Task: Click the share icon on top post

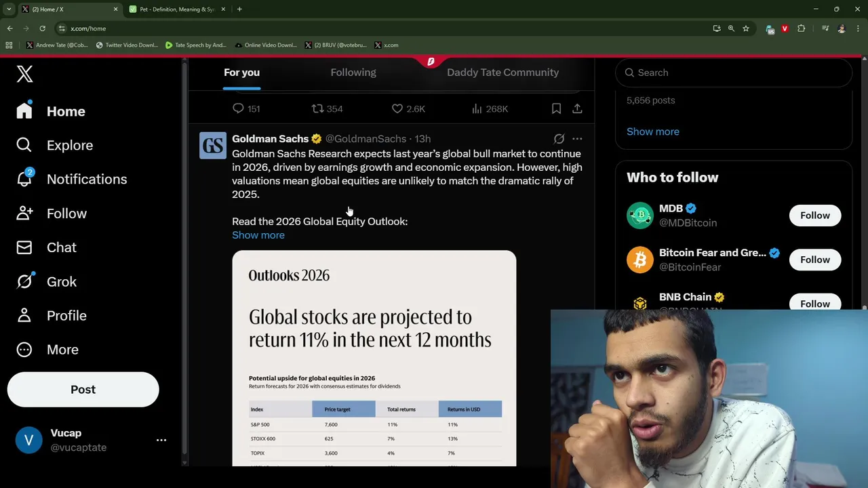Action: pos(577,108)
